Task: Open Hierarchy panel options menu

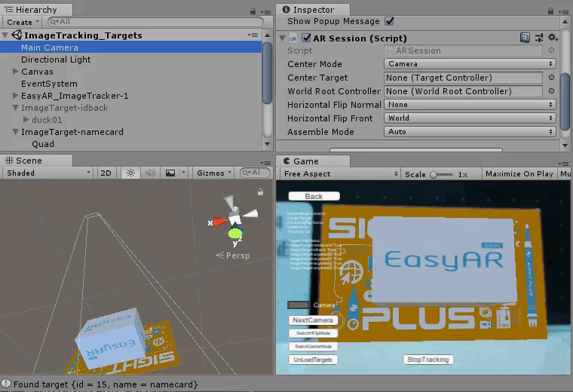Action: (265, 12)
